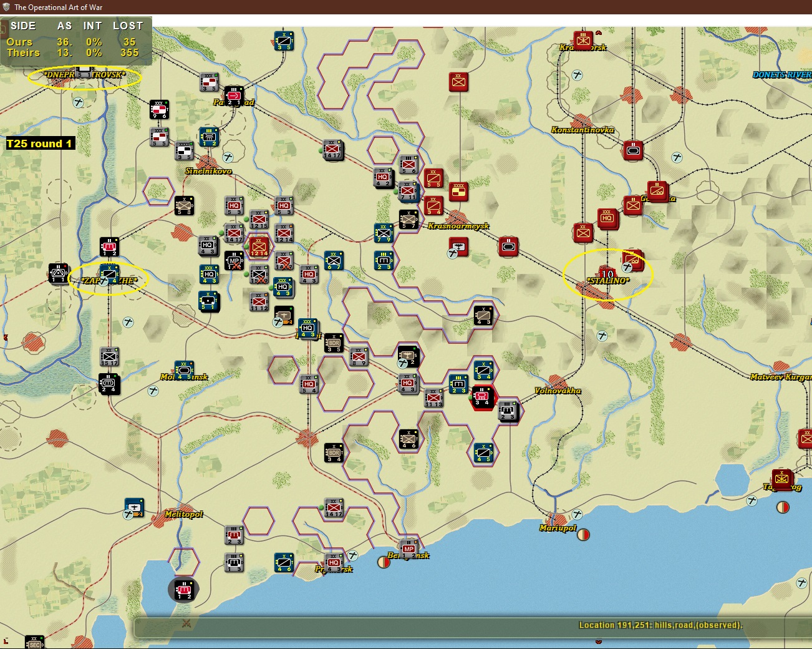Select the red 3 4 division counter

[433, 205]
